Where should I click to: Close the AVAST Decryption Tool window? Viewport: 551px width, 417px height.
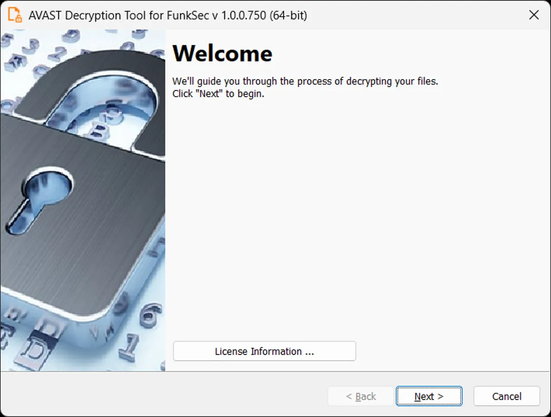click(534, 15)
